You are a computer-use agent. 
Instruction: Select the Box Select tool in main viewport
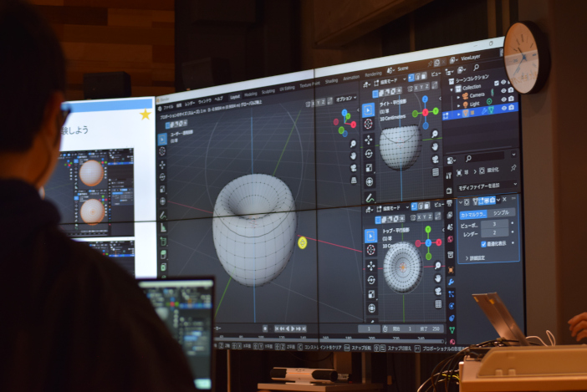coord(162,139)
